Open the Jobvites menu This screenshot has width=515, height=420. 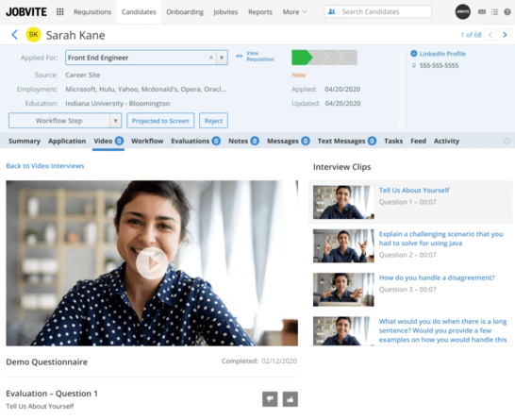[x=225, y=12]
